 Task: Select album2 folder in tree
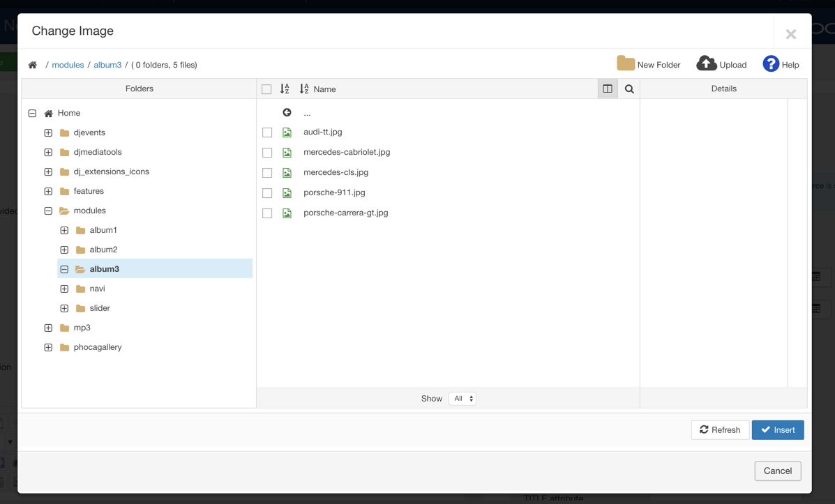pyautogui.click(x=103, y=250)
